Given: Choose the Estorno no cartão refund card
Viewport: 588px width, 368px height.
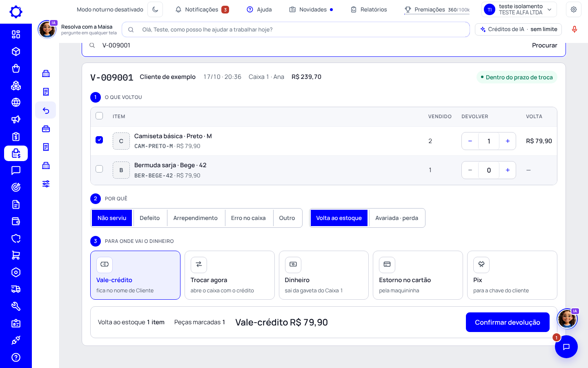Looking at the screenshot, I should tap(418, 275).
